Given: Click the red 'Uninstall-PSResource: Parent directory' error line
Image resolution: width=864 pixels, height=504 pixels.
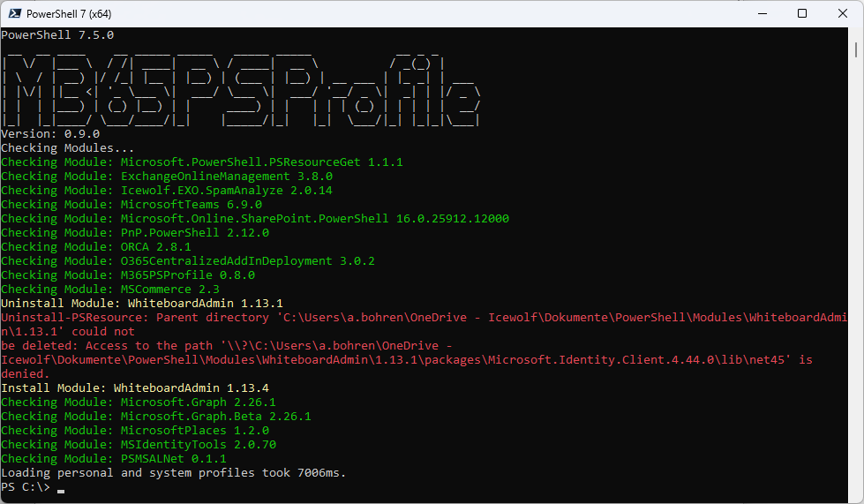Looking at the screenshot, I should (x=424, y=318).
